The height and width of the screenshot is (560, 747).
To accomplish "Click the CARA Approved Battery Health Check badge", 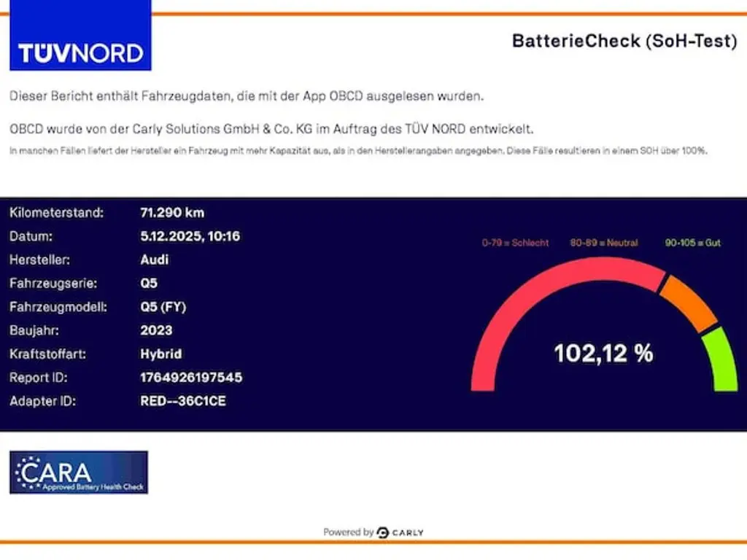I will pos(79,472).
